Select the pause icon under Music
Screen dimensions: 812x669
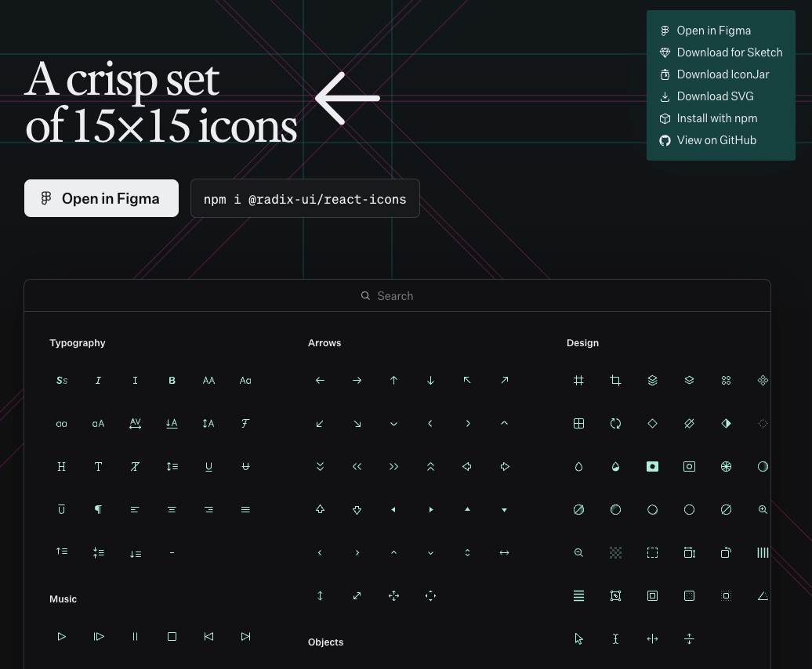[135, 637]
